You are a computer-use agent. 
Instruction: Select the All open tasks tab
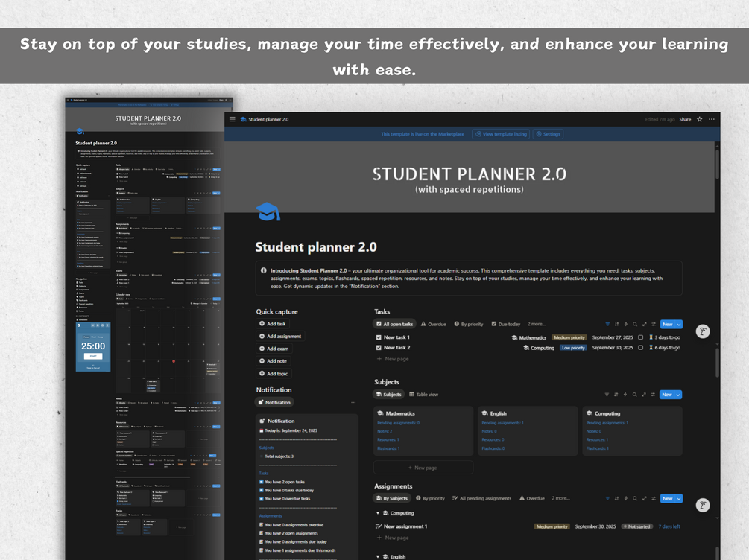pyautogui.click(x=394, y=324)
